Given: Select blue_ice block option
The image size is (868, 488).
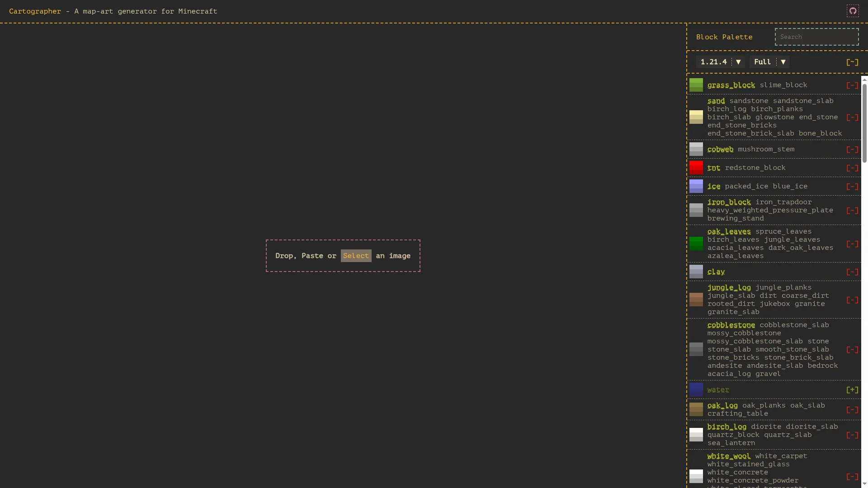Looking at the screenshot, I should (790, 186).
